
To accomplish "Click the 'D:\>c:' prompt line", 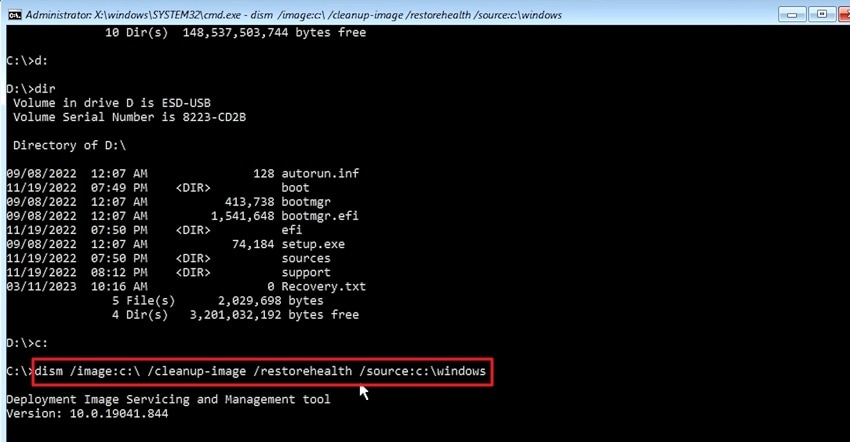I will coord(27,343).
